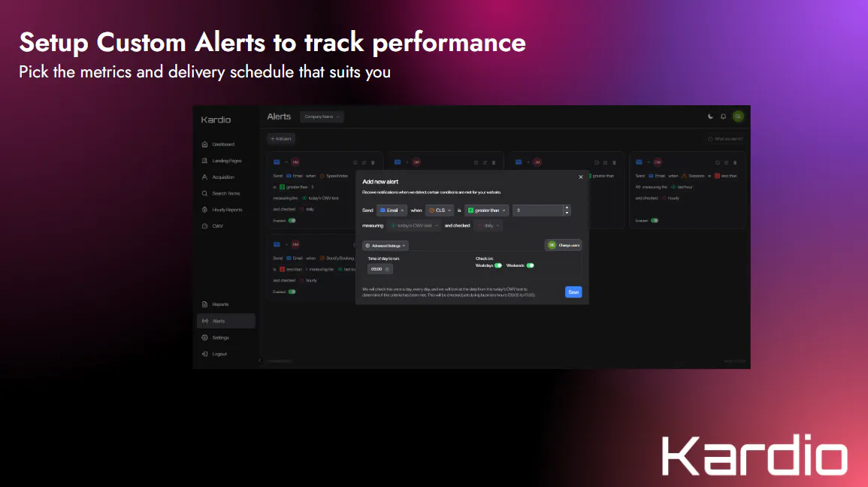This screenshot has height=487, width=868.
Task: Click email envelope icon on Sessions card
Action: (x=639, y=162)
